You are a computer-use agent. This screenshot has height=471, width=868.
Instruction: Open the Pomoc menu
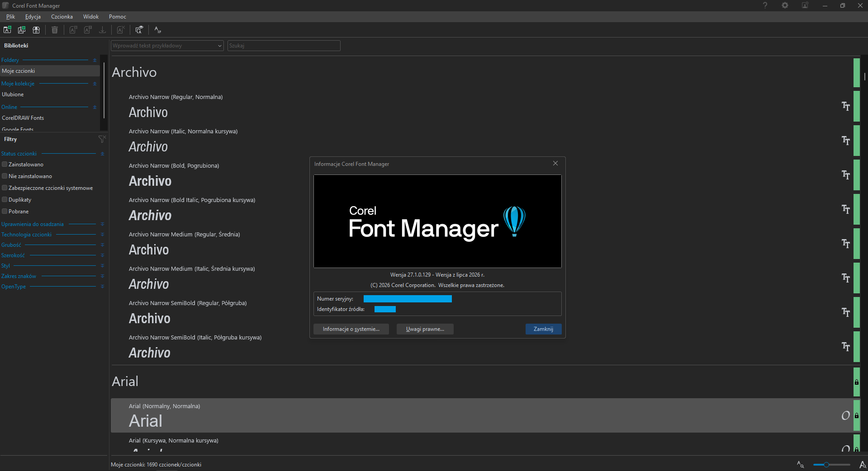(118, 17)
